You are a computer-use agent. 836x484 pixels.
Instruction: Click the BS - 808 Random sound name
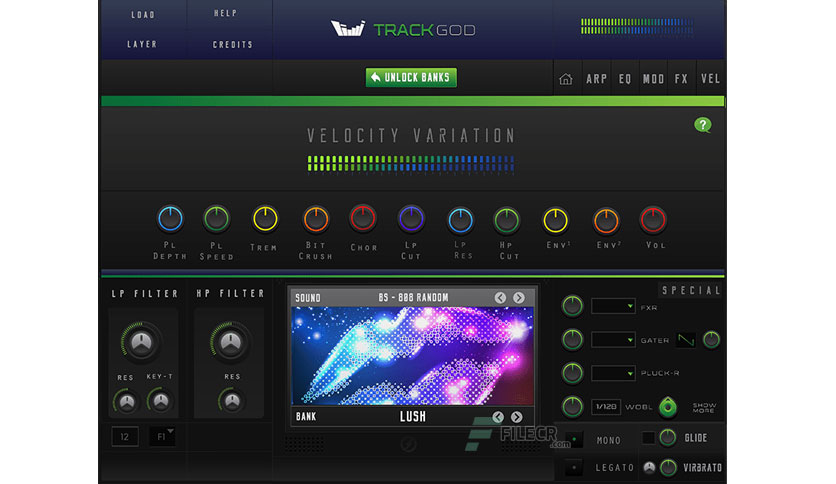[413, 297]
